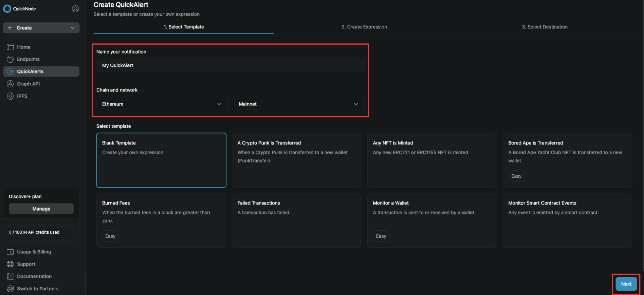This screenshot has height=295, width=644.
Task: Select the 1. Select Template step tab
Action: 184,27
